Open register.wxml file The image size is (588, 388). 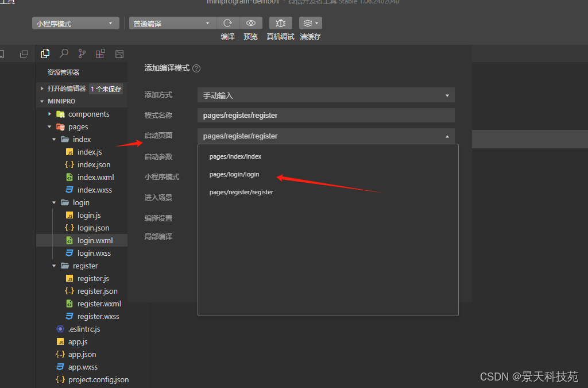[99, 304]
